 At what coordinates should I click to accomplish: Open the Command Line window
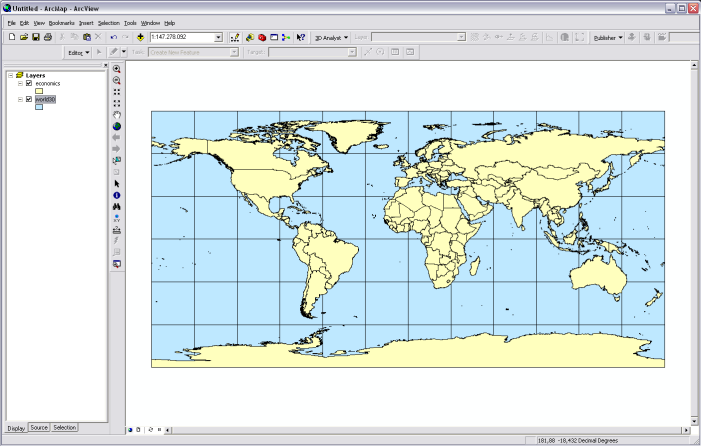274,38
